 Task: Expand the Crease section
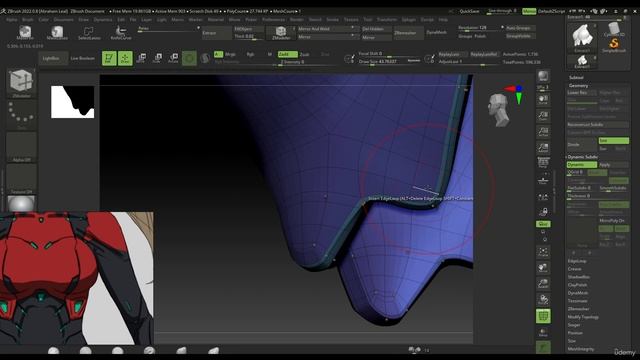[574, 269]
